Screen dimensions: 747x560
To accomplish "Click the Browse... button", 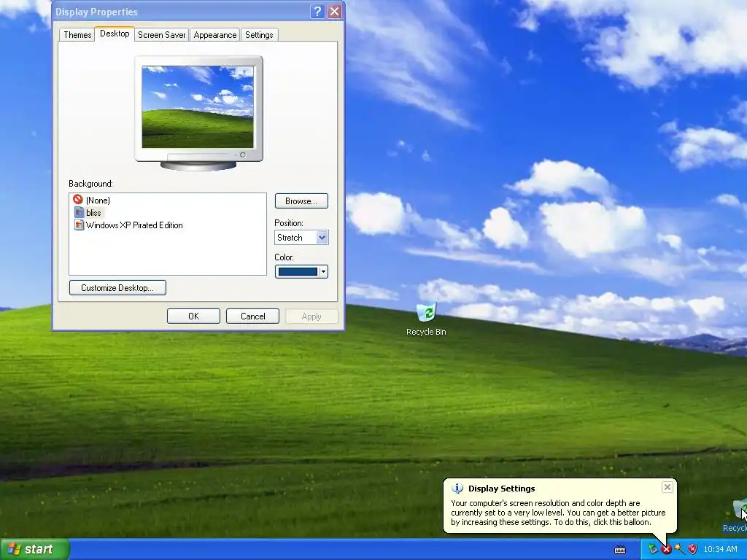I will pyautogui.click(x=301, y=201).
